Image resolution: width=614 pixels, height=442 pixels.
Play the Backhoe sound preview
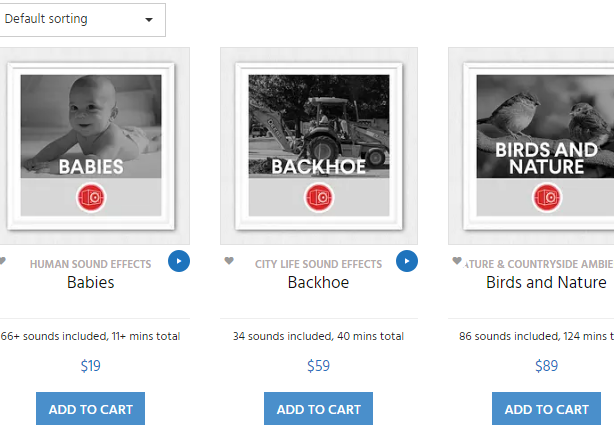coord(407,261)
